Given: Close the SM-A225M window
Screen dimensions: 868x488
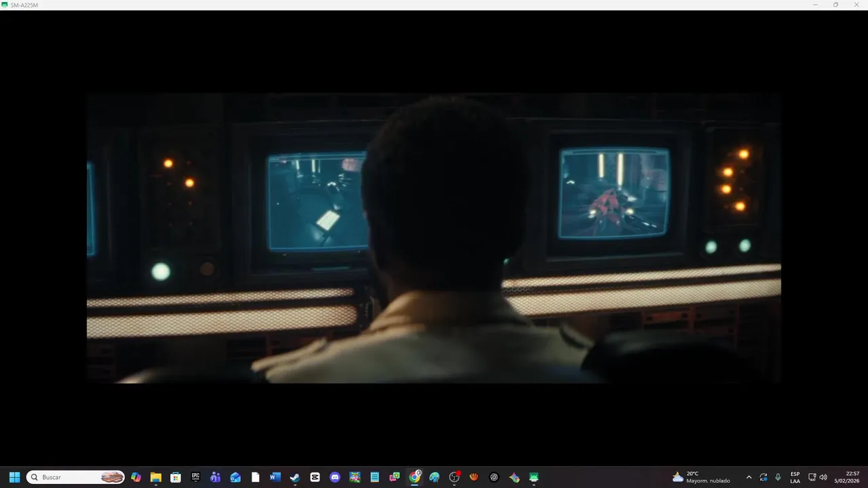Looking at the screenshot, I should 856,5.
